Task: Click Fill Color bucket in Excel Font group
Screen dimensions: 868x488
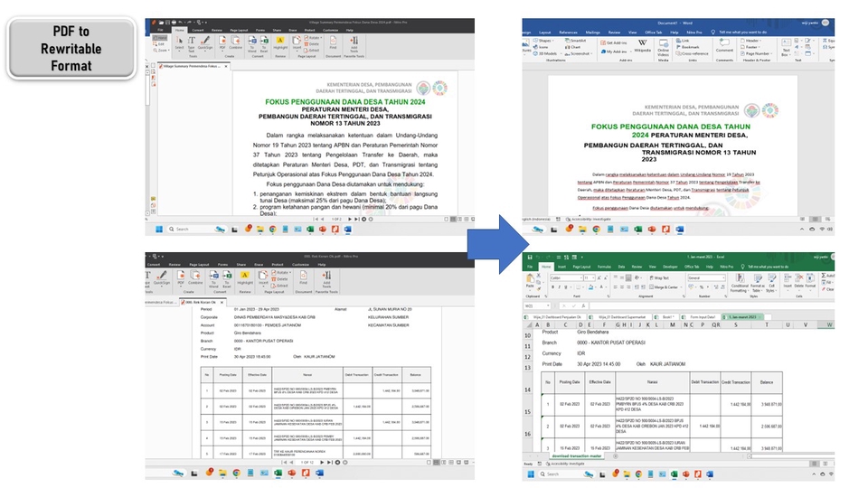Action: [x=591, y=287]
